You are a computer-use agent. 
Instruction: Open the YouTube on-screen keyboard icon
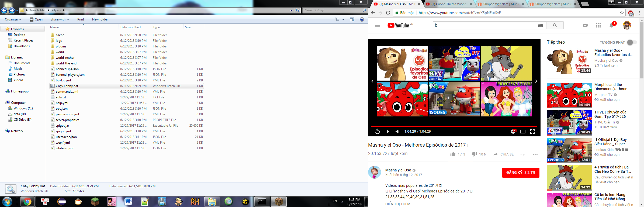click(540, 25)
